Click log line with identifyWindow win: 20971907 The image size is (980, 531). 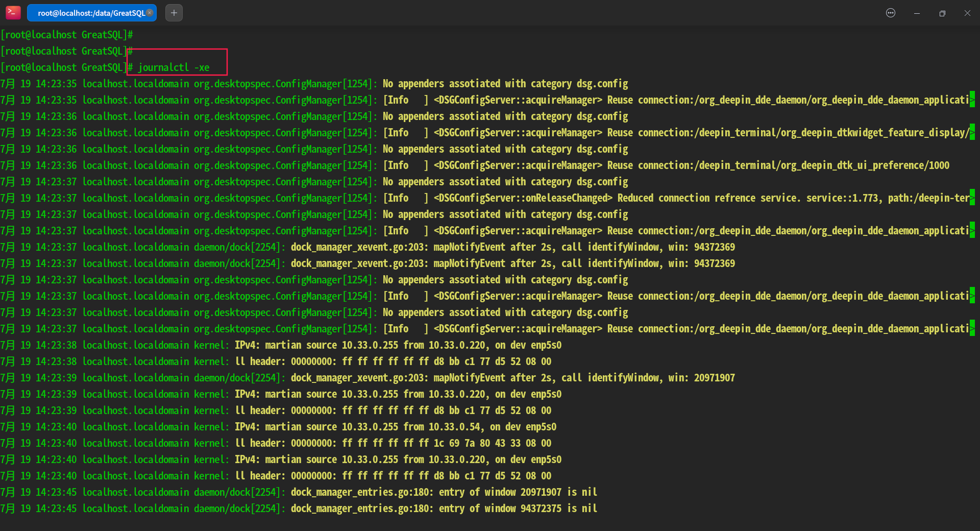367,378
